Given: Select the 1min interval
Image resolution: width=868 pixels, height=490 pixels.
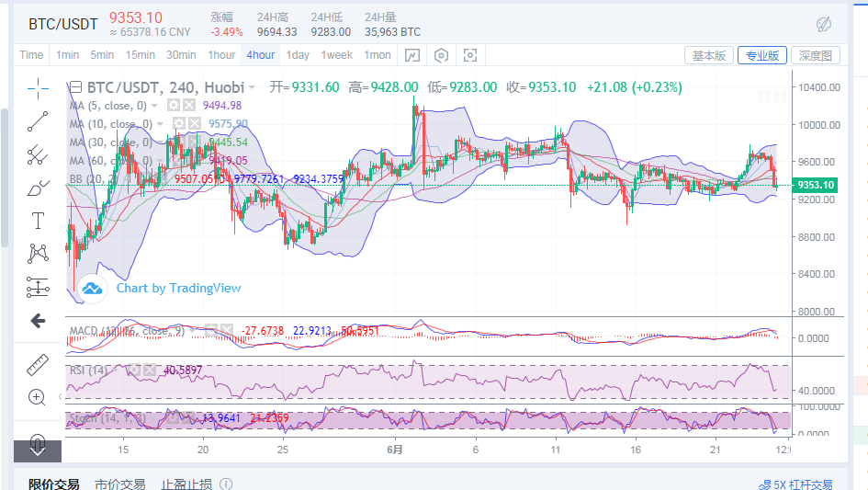Looking at the screenshot, I should pyautogui.click(x=68, y=55).
